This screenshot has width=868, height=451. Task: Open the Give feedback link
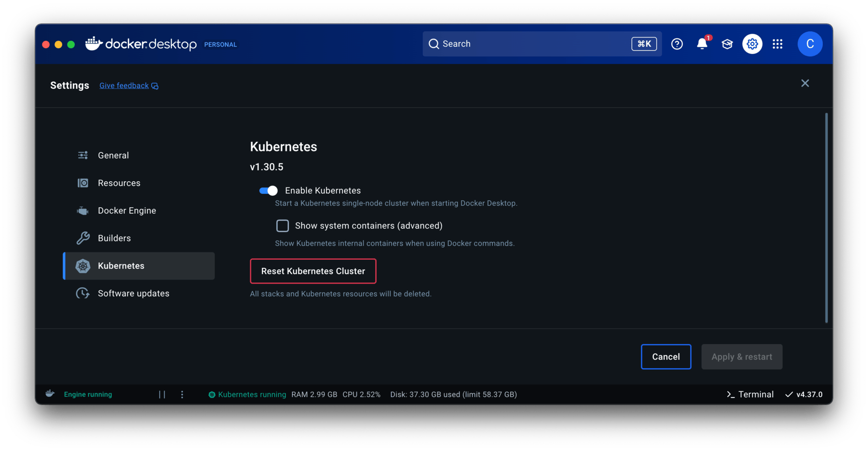[x=124, y=85]
